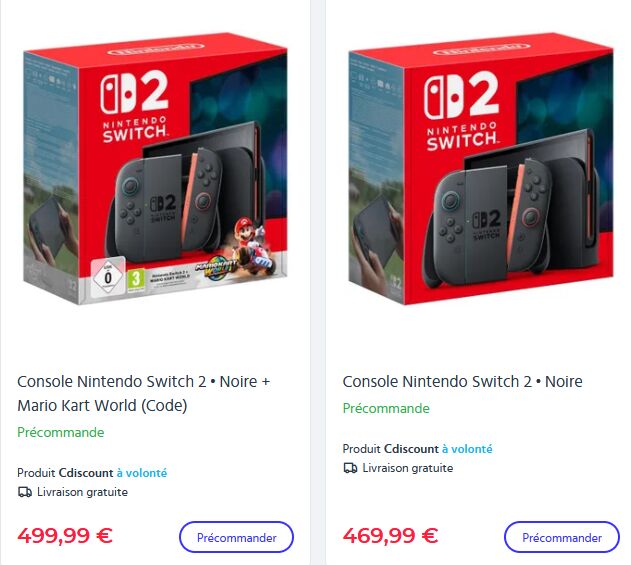Open the "Console Nintendo Switch 2 • Noire" console-only title
Screen dimensions: 631x565
click(462, 381)
